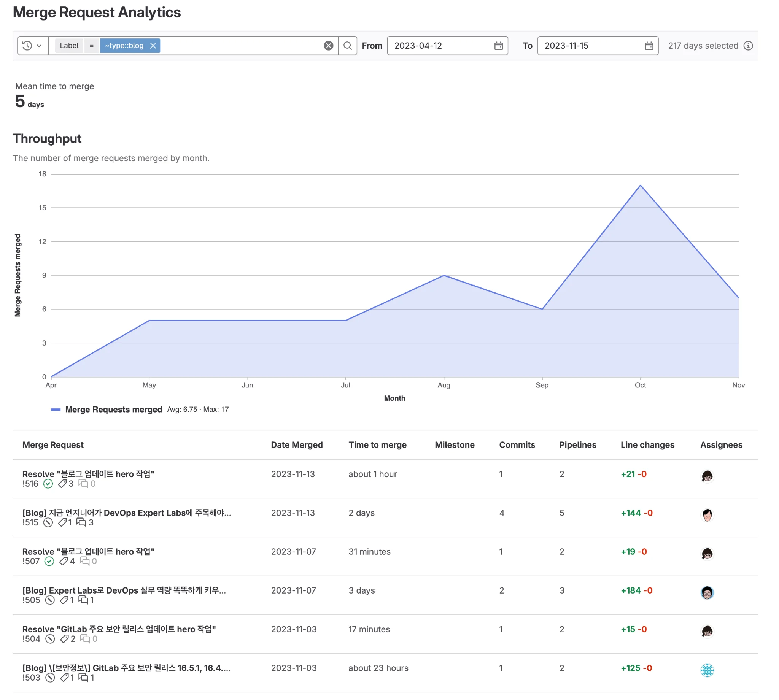Clear all filters in search bar
This screenshot has height=700, width=779.
[x=328, y=46]
